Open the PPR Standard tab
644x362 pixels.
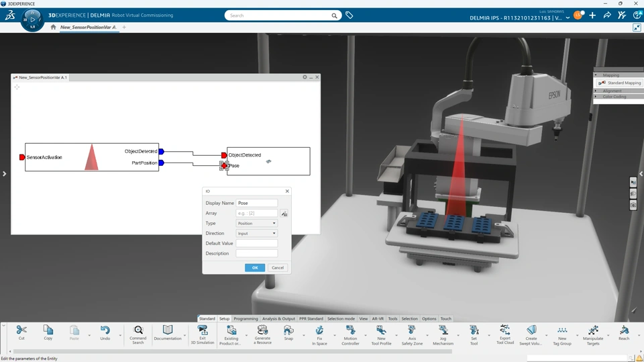311,318
